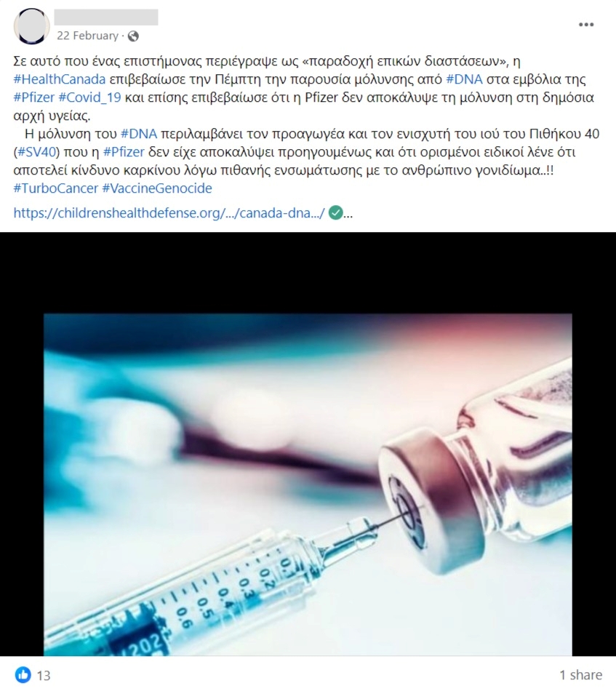This screenshot has width=616, height=691.
Task: Expand the truncated text after the link
Action: (348, 214)
